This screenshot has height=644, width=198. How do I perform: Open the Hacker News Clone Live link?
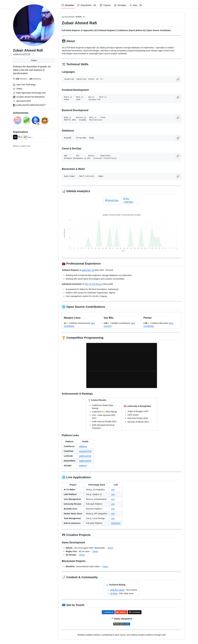(x=113, y=514)
